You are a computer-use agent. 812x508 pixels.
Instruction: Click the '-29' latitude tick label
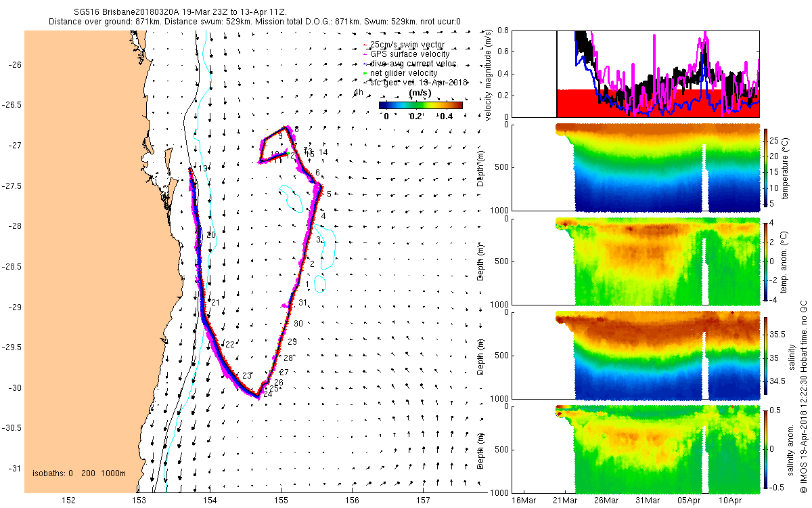[14, 308]
